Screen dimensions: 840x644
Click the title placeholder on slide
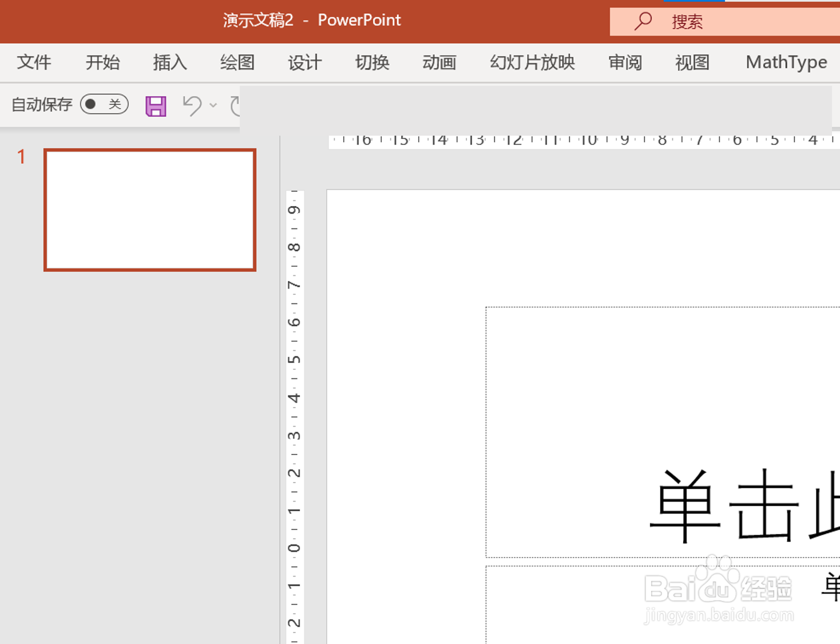pyautogui.click(x=663, y=432)
